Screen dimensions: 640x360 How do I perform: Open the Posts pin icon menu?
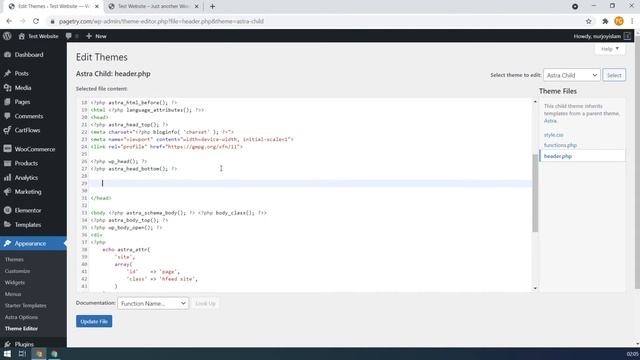[7, 73]
